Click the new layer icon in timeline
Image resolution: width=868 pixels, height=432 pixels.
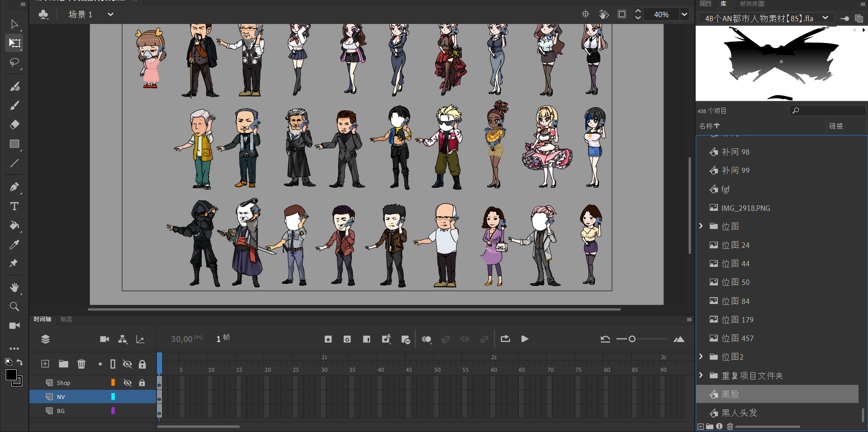pyautogui.click(x=45, y=364)
